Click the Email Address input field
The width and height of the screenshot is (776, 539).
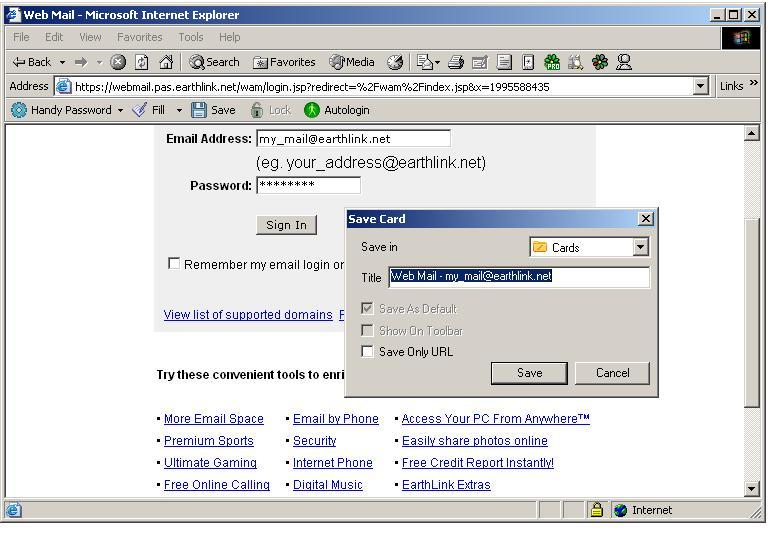pos(353,139)
